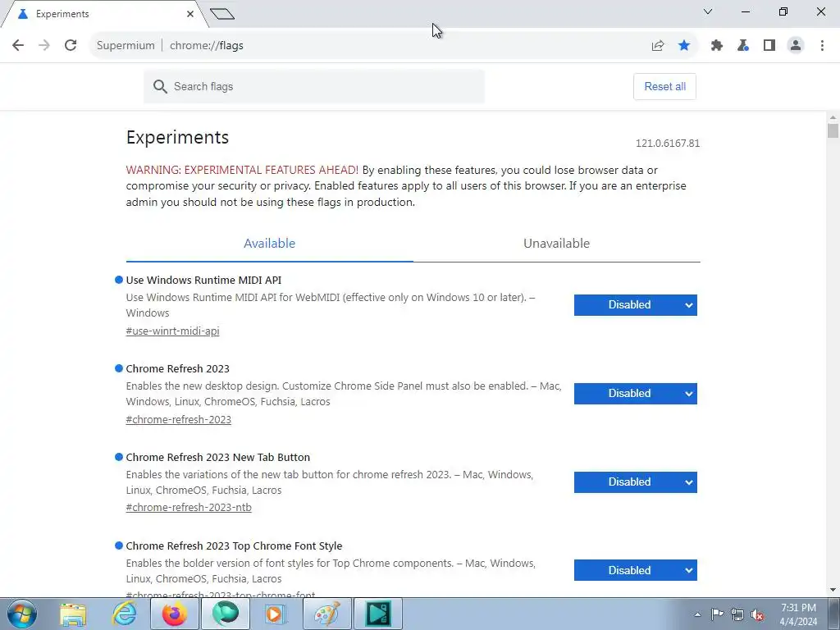This screenshot has height=630, width=840.
Task: Click the share page icon in address bar
Action: [x=658, y=46]
